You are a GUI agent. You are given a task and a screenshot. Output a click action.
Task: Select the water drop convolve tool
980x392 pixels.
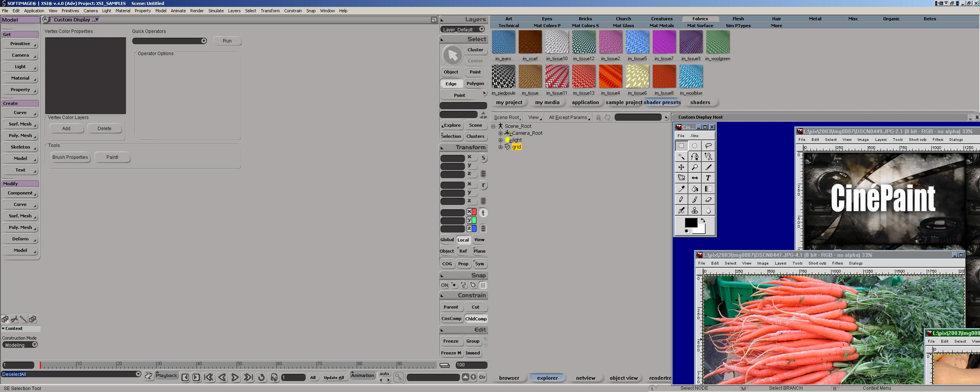click(x=708, y=210)
